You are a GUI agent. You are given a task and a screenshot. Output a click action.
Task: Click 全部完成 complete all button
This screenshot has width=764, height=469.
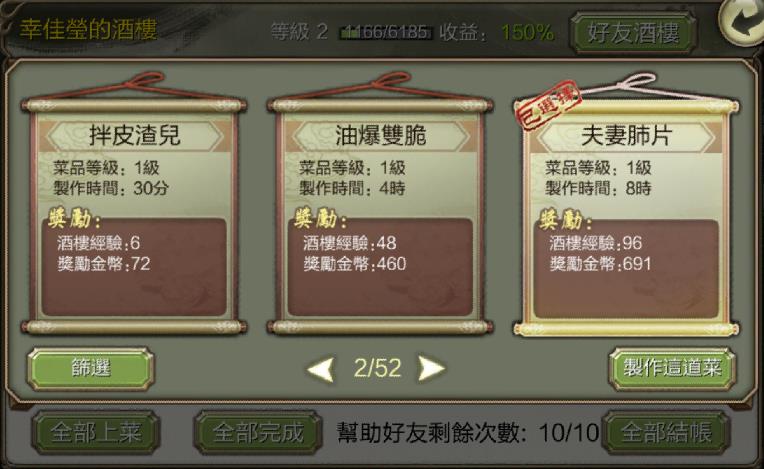[x=258, y=432]
